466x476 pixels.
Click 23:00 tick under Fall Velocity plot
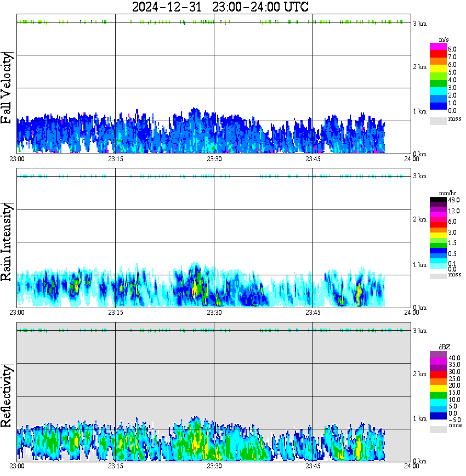pyautogui.click(x=16, y=159)
